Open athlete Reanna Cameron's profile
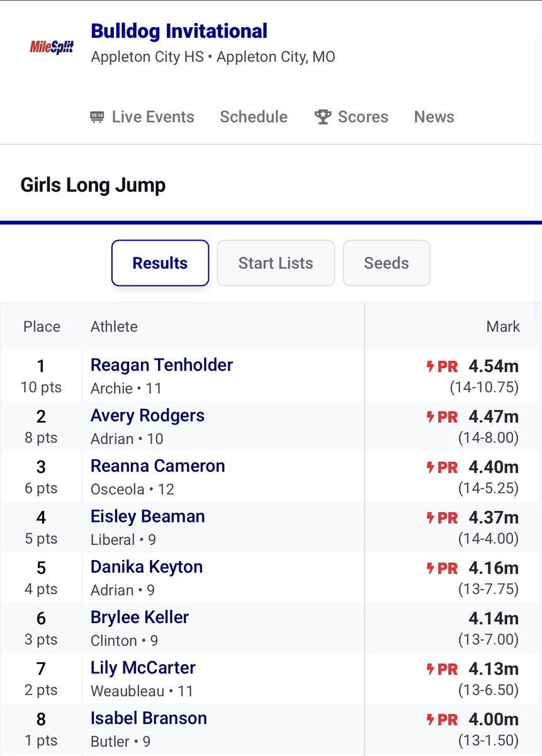 pos(158,466)
